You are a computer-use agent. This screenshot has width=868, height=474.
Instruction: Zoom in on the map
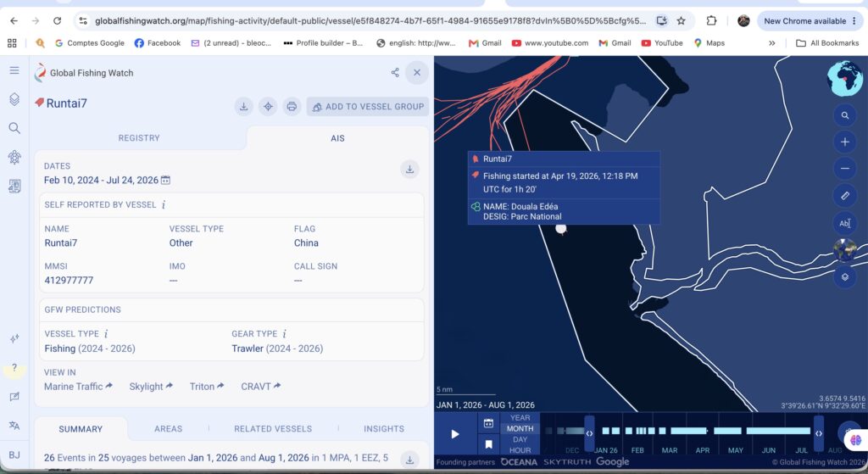pos(845,142)
